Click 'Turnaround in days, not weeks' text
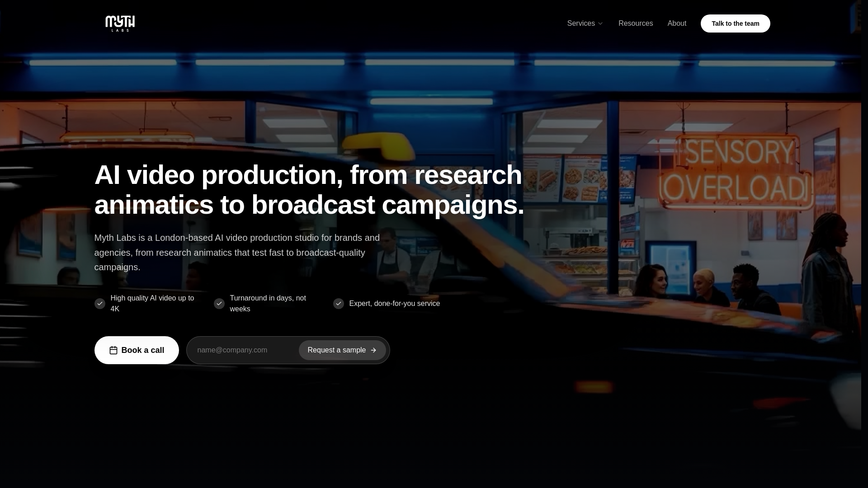 pyautogui.click(x=268, y=304)
